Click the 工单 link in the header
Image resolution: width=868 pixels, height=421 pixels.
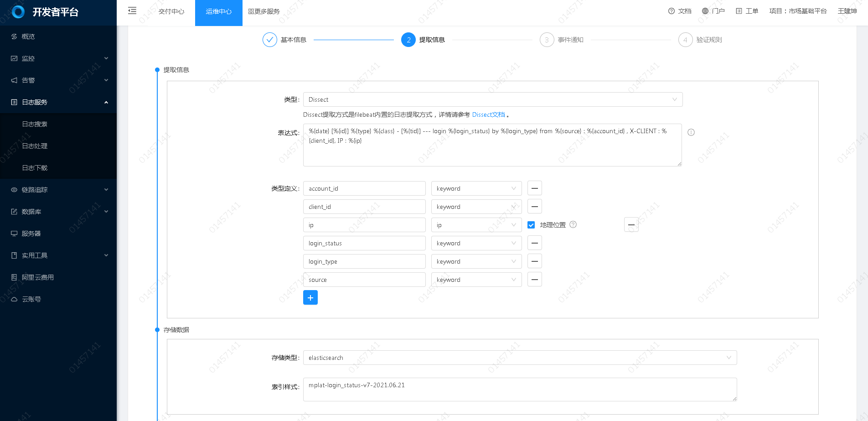pos(747,11)
